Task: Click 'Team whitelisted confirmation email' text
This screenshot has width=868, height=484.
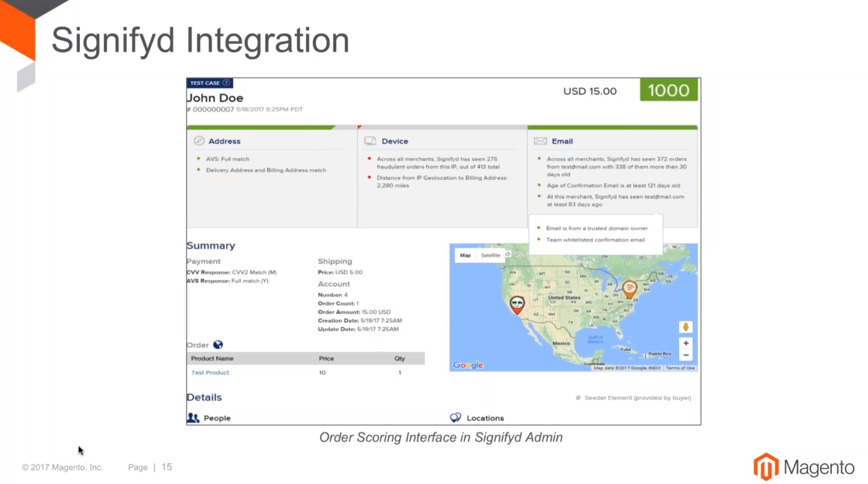Action: tap(595, 240)
